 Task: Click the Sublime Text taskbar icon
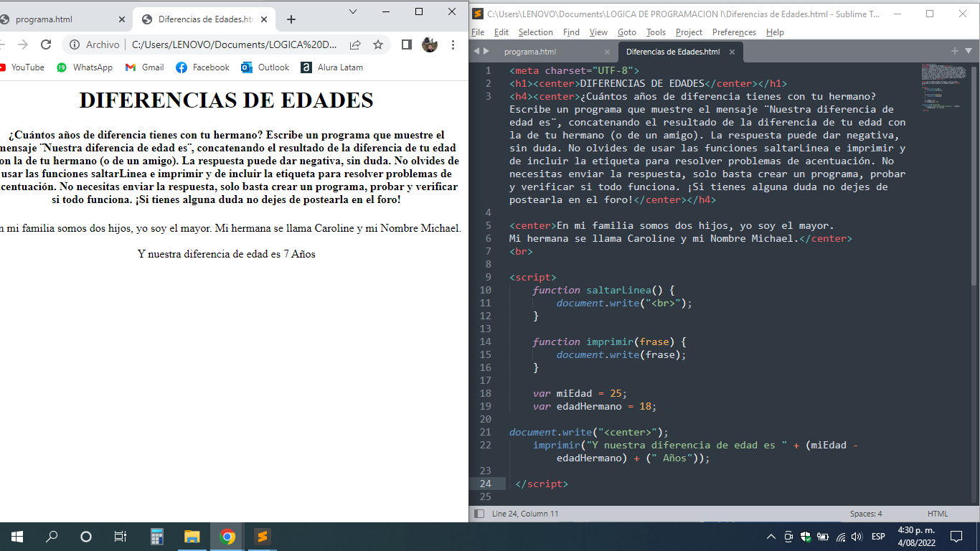263,536
